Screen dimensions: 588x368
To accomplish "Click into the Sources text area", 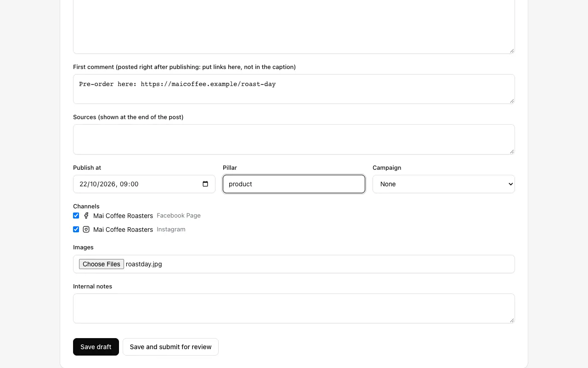I will [x=294, y=139].
